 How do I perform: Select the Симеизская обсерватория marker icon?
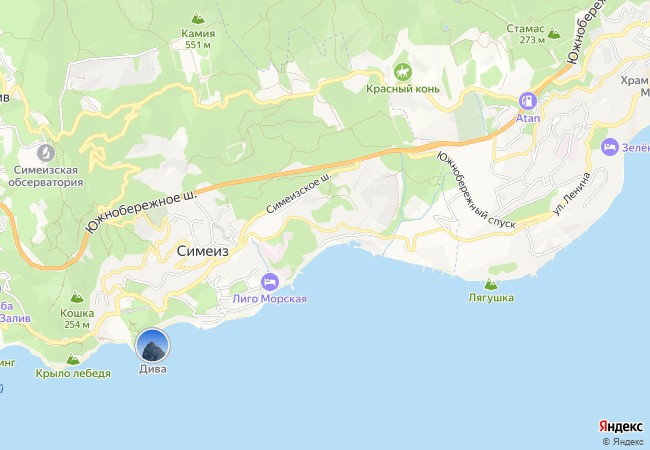46,153
